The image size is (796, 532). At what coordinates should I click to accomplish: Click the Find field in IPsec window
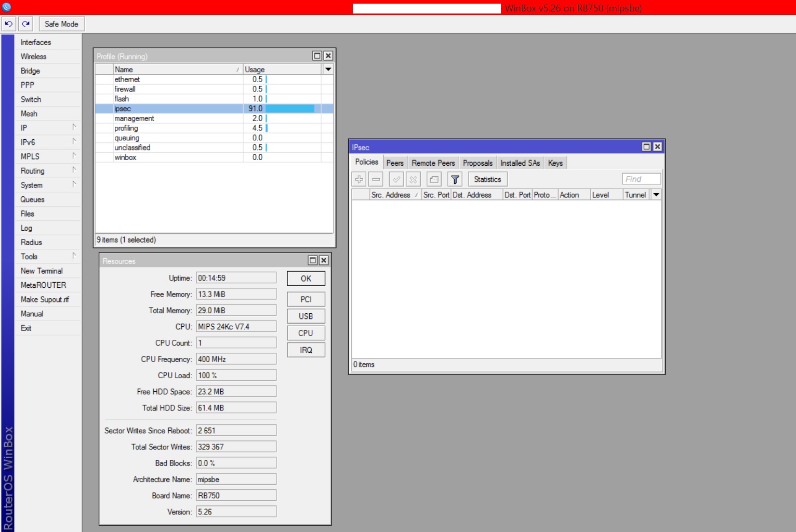641,179
